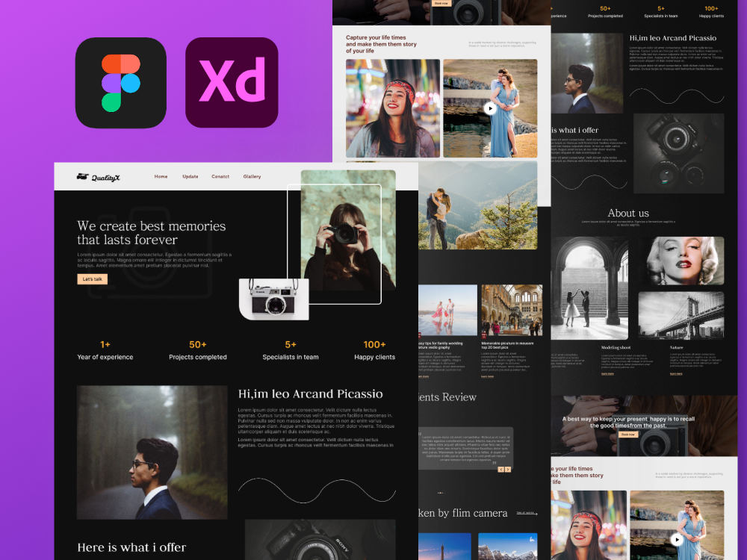Select the middle carousel dot below the review
The height and width of the screenshot is (560, 747).
click(x=441, y=493)
